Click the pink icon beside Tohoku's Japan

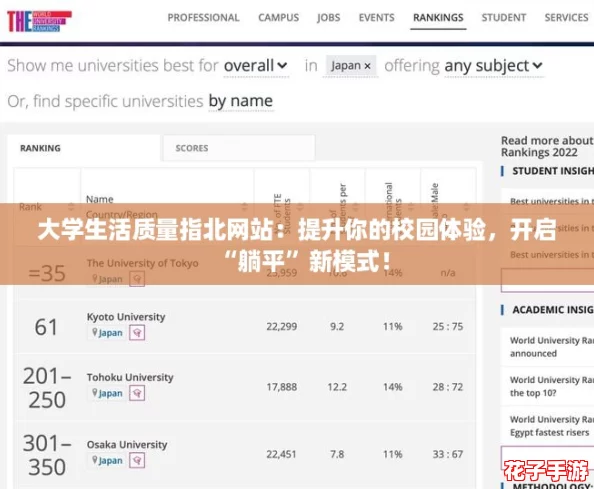[137, 393]
